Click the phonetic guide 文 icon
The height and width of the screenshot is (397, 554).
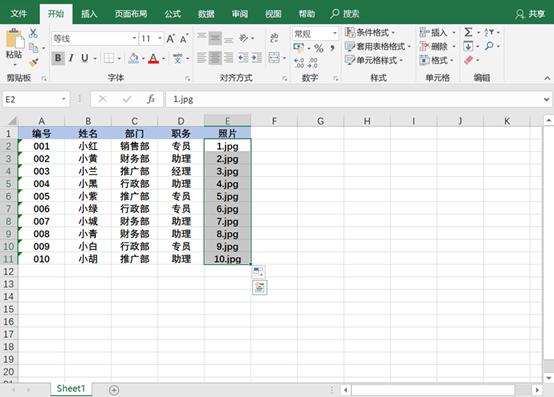(x=178, y=58)
